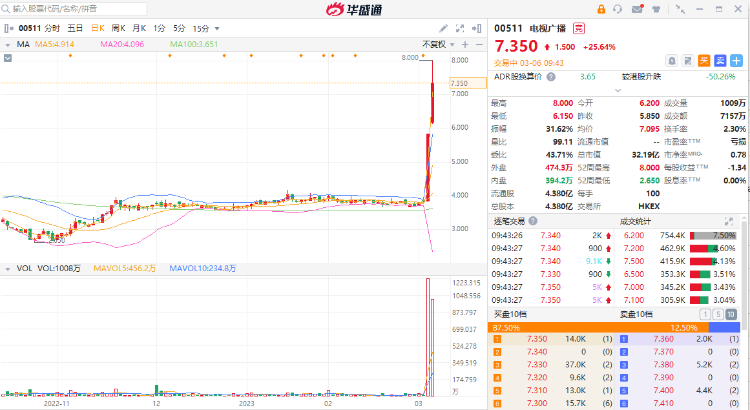Zoom out chart with minus icon
The width and height of the screenshot is (750, 410).
coord(479,44)
